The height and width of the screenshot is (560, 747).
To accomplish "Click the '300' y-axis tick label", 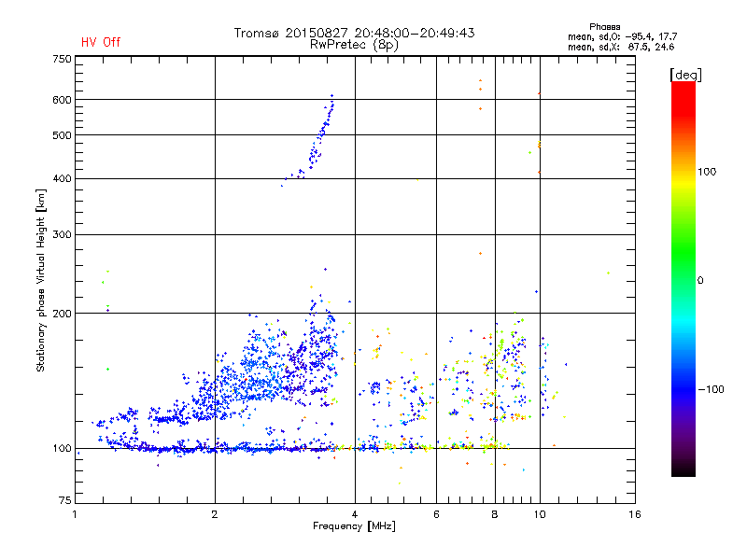I will (62, 234).
